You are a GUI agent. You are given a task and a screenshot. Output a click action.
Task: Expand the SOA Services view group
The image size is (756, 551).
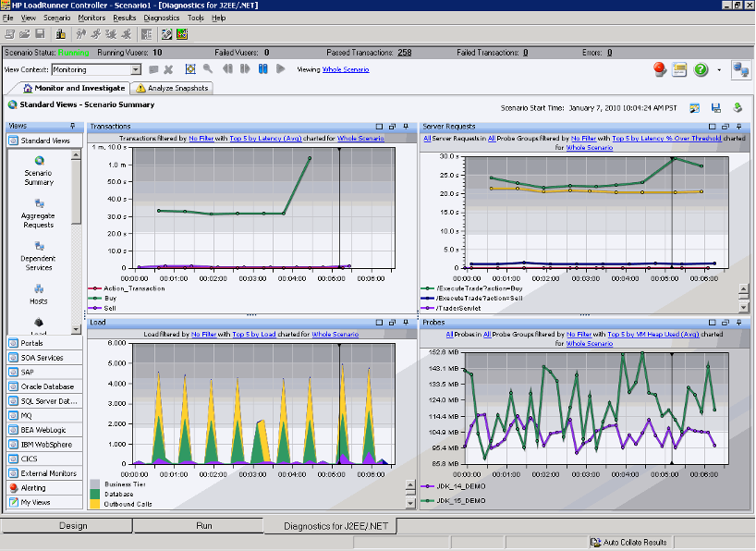tap(40, 357)
